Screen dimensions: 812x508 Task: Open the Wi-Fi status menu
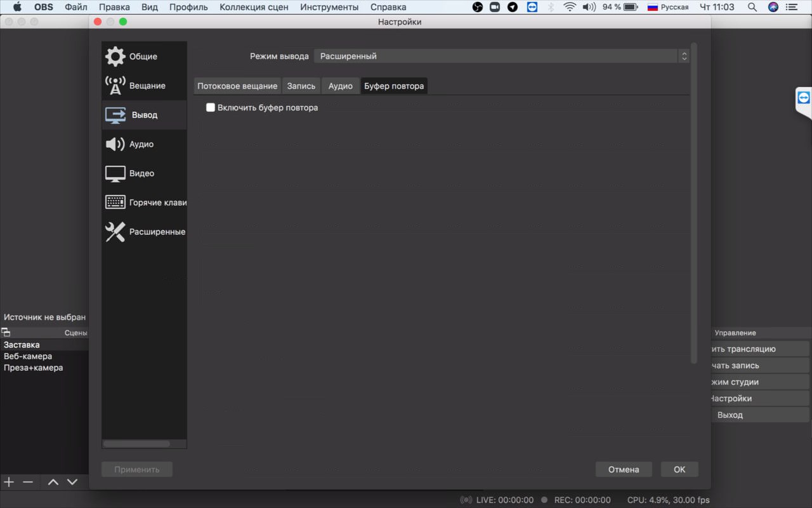tap(570, 7)
